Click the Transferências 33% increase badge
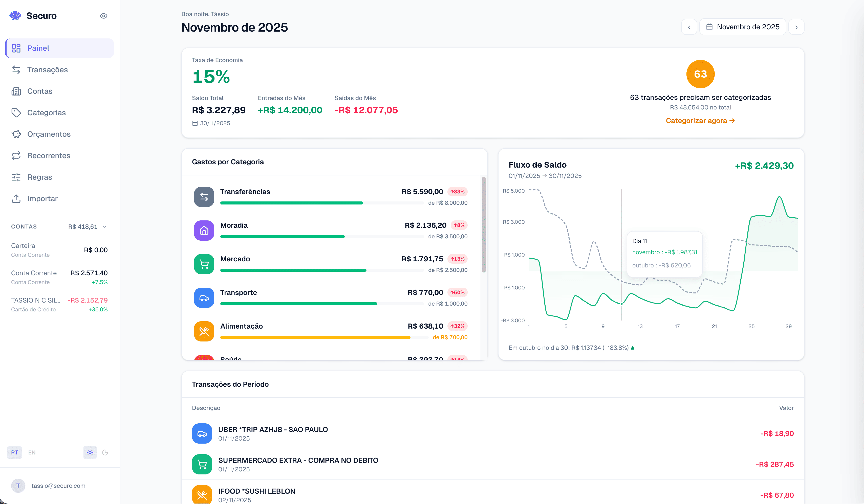The image size is (864, 504). (457, 192)
